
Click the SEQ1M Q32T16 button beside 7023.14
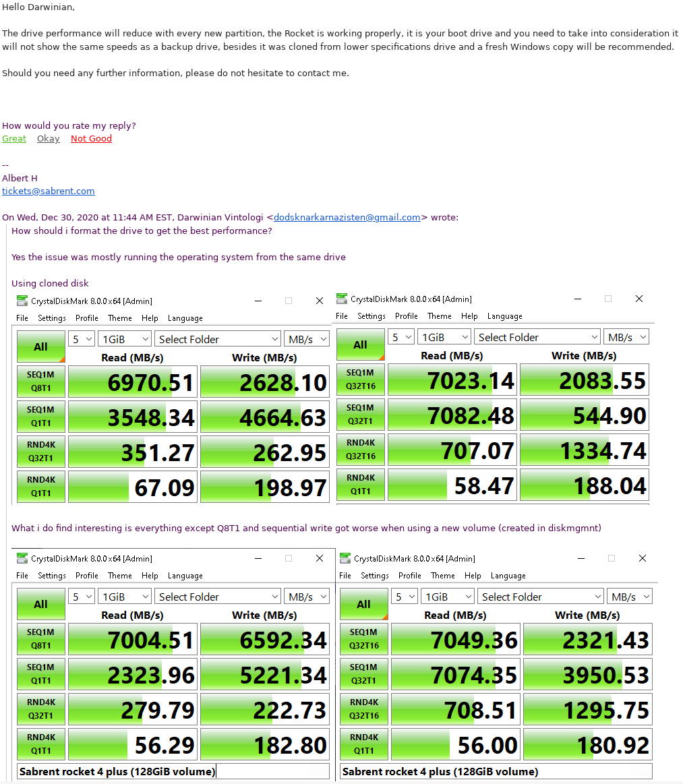[x=361, y=380]
